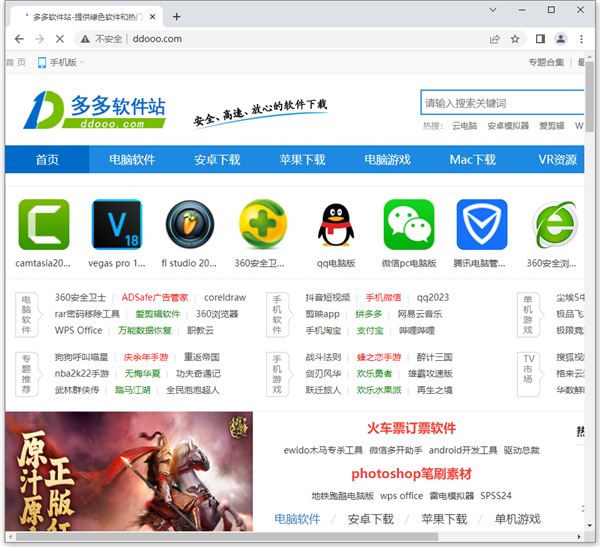
Task: Bookmark this page with the star icon
Action: coord(515,39)
